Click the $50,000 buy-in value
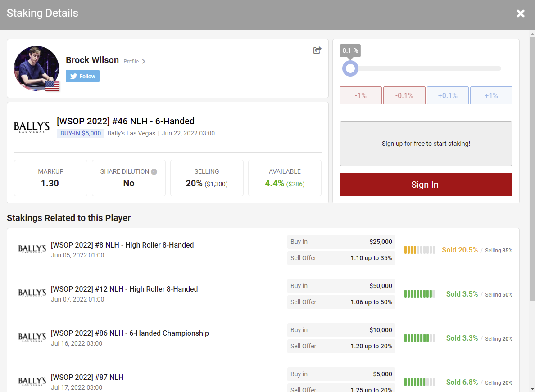The image size is (535, 392). [x=381, y=286]
